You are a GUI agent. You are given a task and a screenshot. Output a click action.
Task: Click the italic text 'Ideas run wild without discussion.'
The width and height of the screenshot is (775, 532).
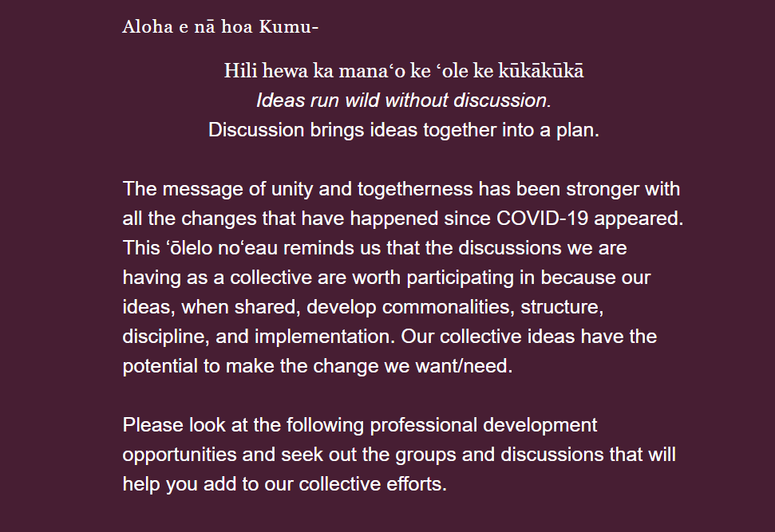click(404, 100)
